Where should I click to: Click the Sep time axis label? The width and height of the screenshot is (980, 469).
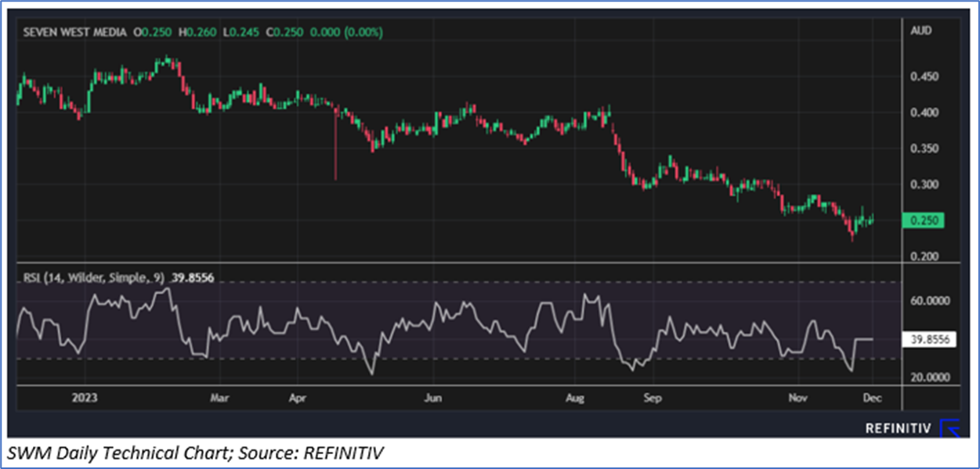coord(653,398)
